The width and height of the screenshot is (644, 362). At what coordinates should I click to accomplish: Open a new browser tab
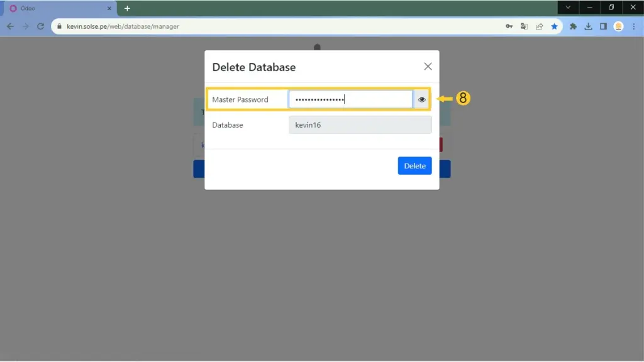[x=127, y=8]
